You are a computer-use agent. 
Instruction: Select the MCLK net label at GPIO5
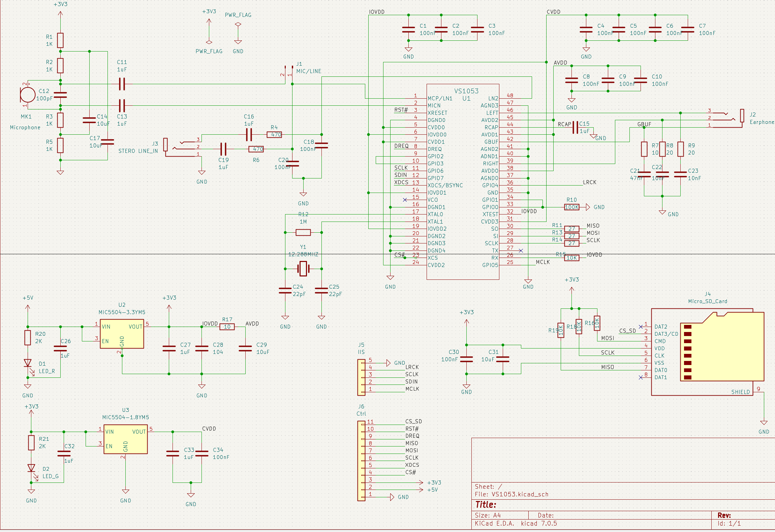tap(542, 262)
